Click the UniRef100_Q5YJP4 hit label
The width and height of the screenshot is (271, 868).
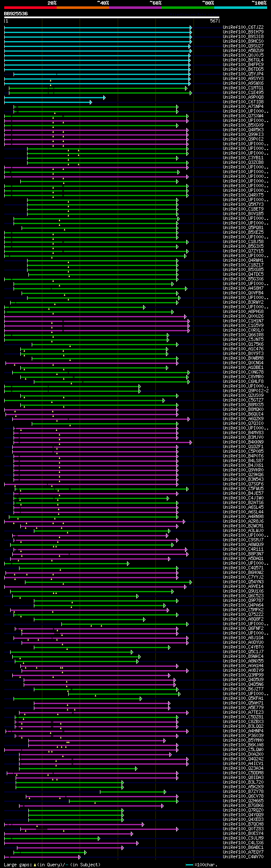coord(243,74)
